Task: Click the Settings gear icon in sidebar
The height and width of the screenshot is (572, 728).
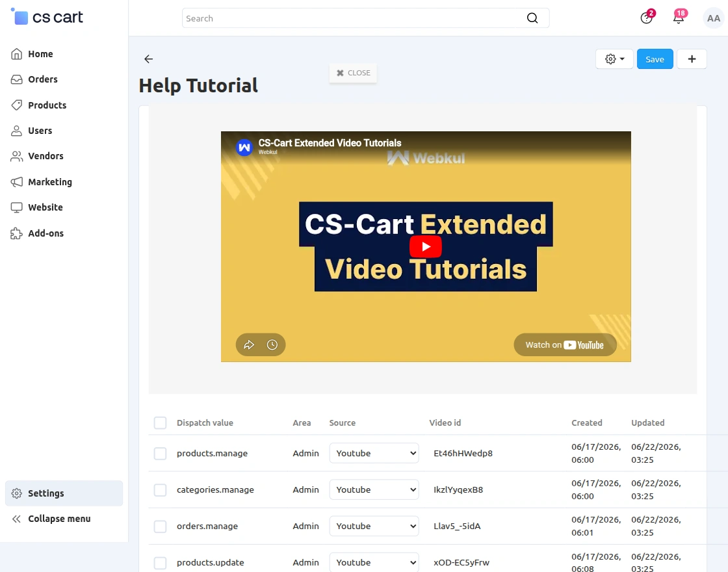Action: coord(17,493)
